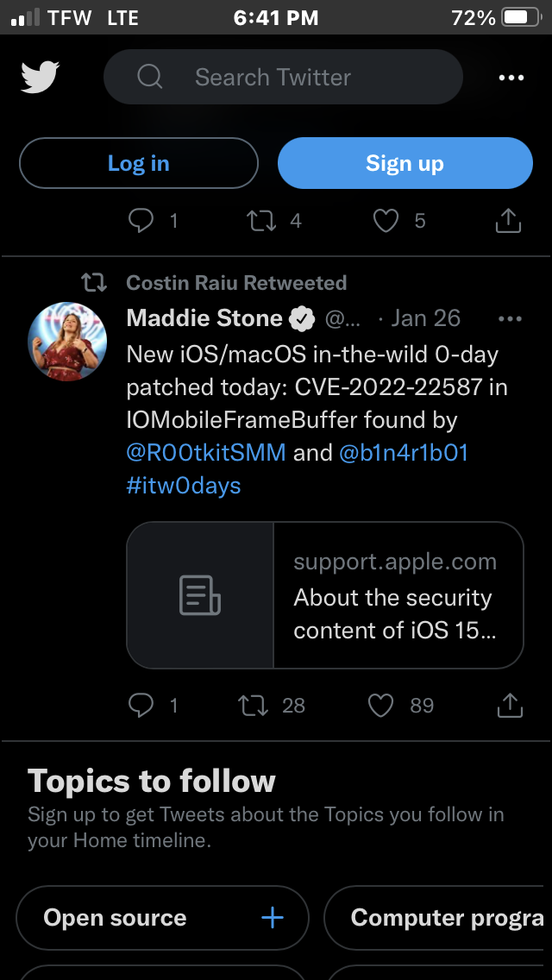Like Maddie Stone's tweet

381,706
